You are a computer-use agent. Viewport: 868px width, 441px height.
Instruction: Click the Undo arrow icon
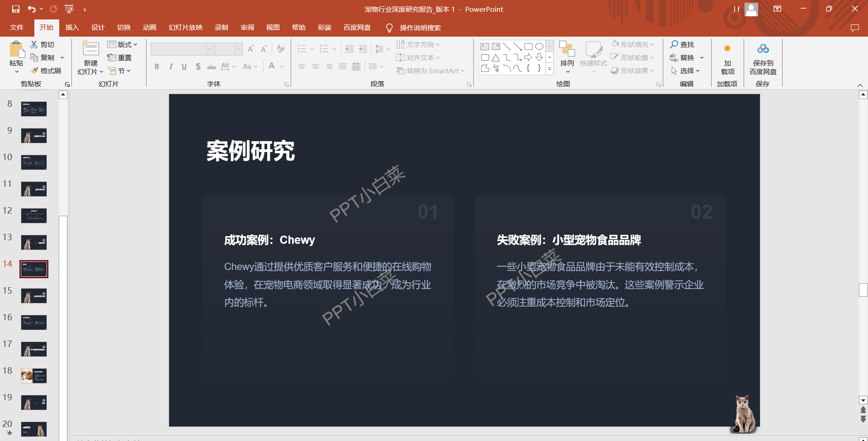pos(32,9)
